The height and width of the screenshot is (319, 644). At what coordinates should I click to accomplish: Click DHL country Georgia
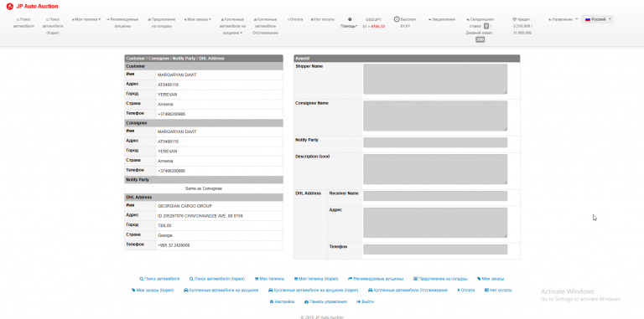click(x=165, y=235)
